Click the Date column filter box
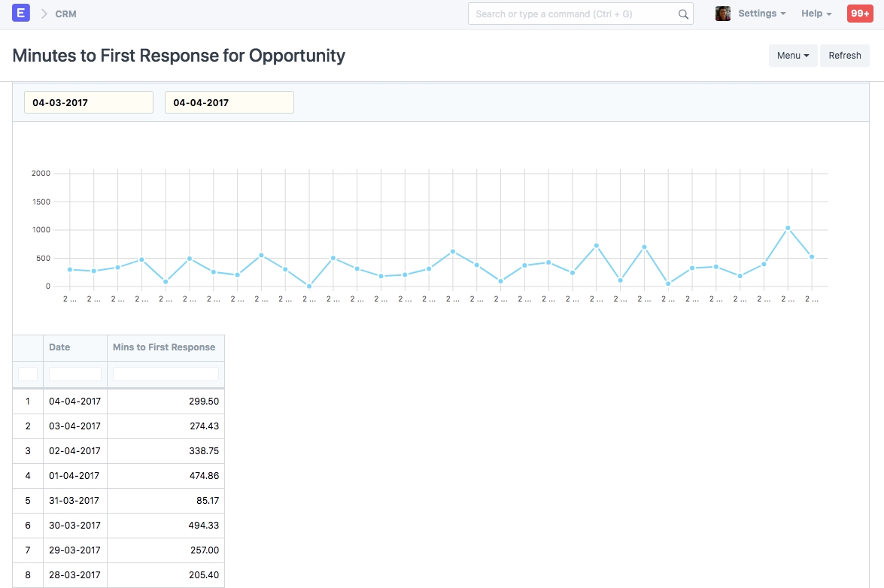Viewport: 884px width, 588px height. click(x=75, y=374)
